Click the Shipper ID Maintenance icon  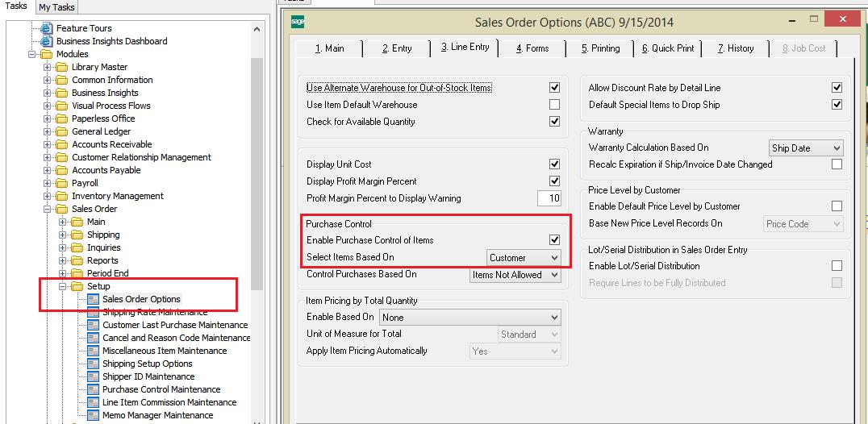[x=93, y=376]
